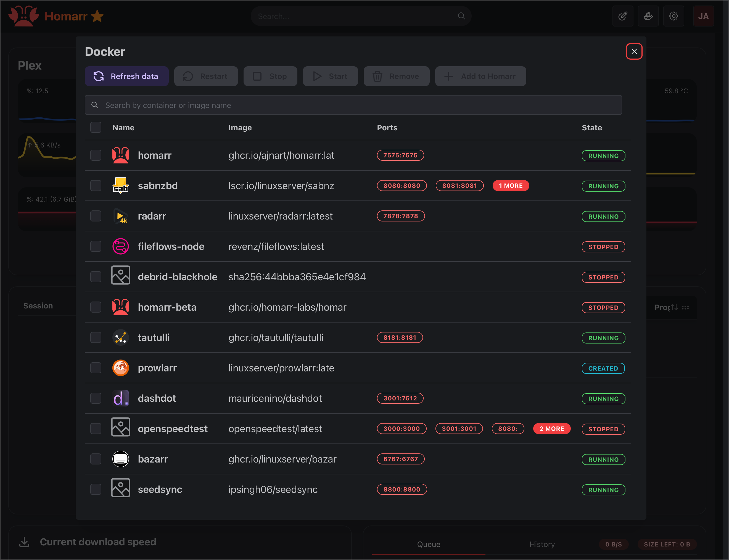Click the radarr 4k icon
Image resolution: width=729 pixels, height=560 pixels.
(x=120, y=216)
